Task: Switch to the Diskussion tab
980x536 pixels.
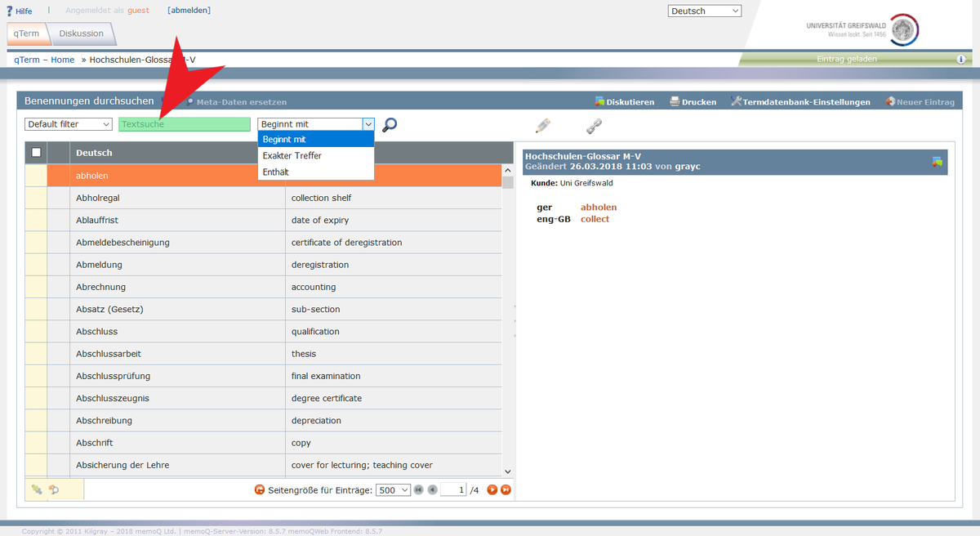Action: [x=81, y=33]
